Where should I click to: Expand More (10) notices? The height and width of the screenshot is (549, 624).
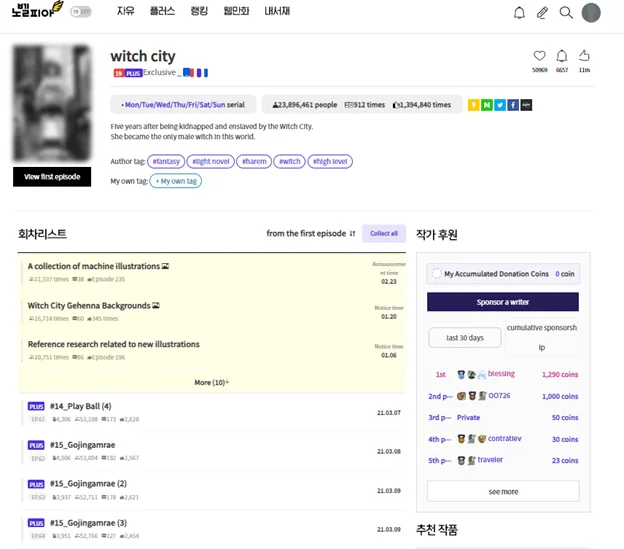[211, 382]
